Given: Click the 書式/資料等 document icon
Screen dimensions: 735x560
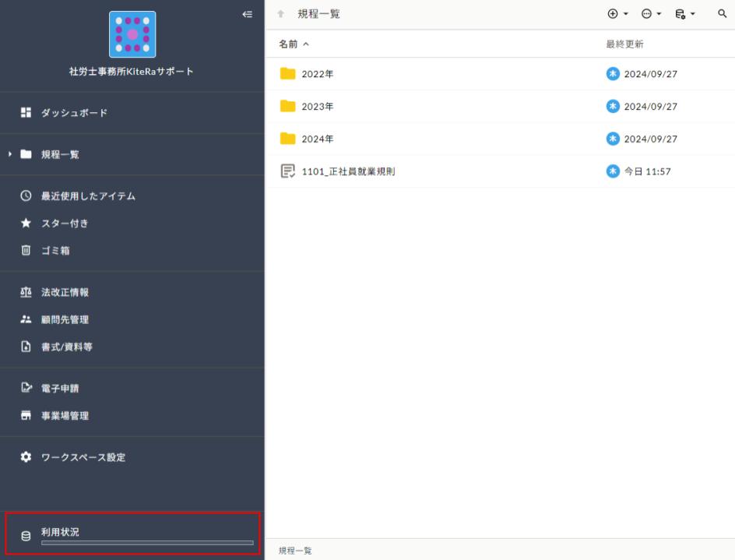Looking at the screenshot, I should pyautogui.click(x=26, y=347).
